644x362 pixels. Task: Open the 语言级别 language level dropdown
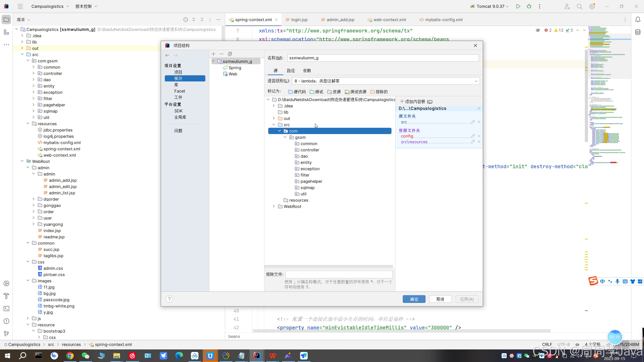click(x=385, y=81)
